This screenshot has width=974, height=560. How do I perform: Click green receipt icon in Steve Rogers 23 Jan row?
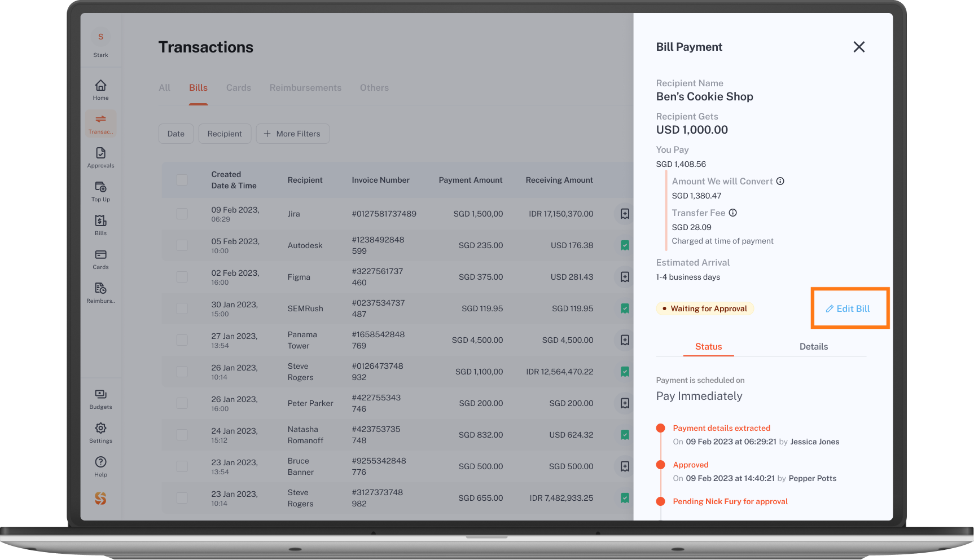(625, 498)
